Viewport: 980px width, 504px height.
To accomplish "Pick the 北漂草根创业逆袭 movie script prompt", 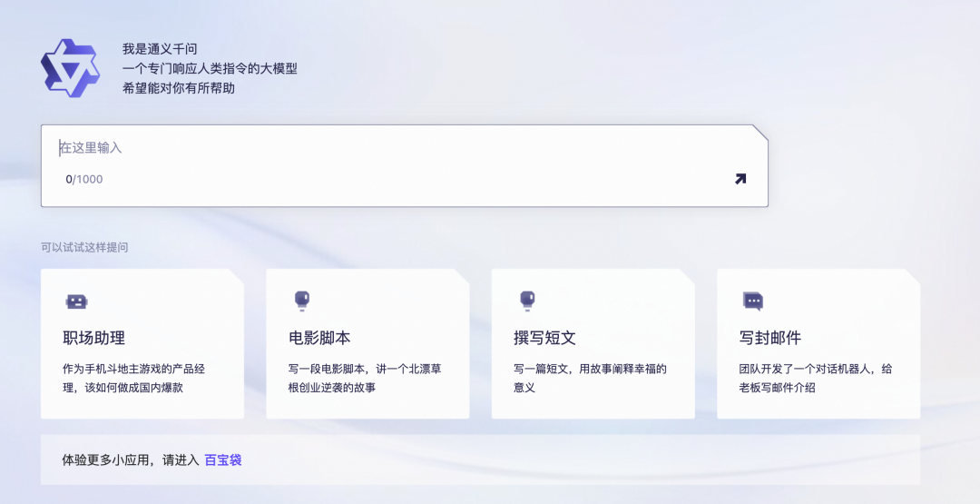I will pyautogui.click(x=365, y=378).
